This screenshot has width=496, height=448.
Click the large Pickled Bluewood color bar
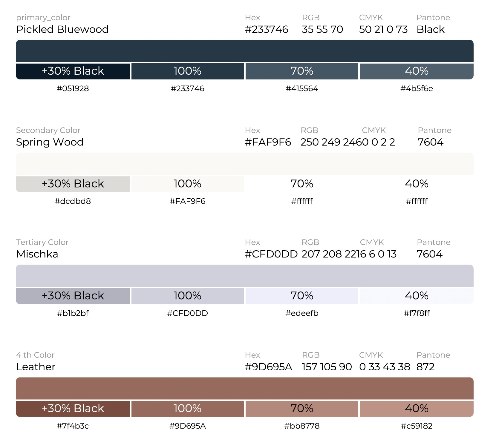point(245,51)
